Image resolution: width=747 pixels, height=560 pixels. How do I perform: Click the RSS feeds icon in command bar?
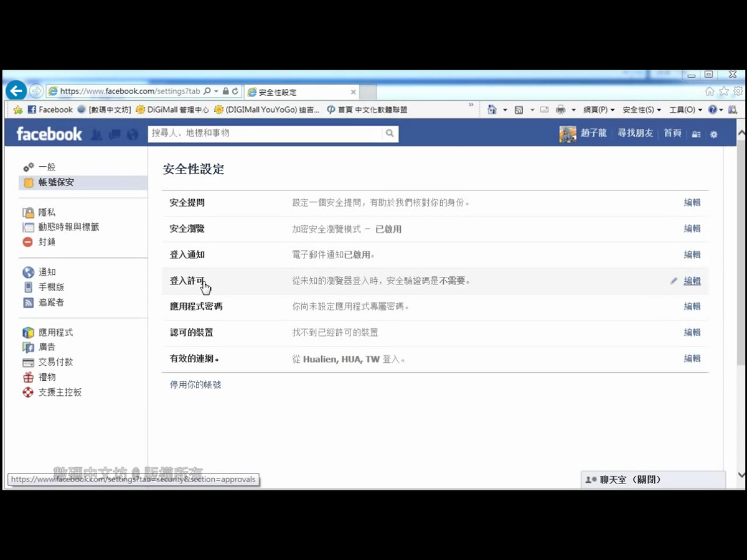[x=519, y=110]
